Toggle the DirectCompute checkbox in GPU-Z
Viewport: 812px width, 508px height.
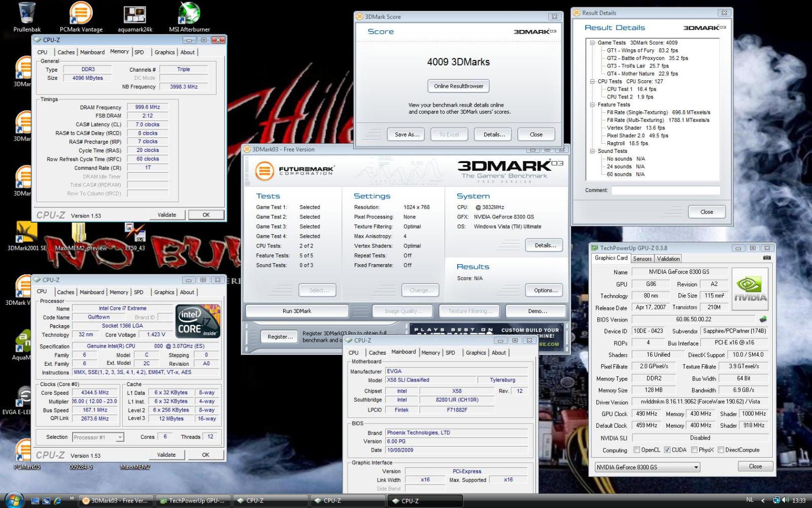coord(721,450)
